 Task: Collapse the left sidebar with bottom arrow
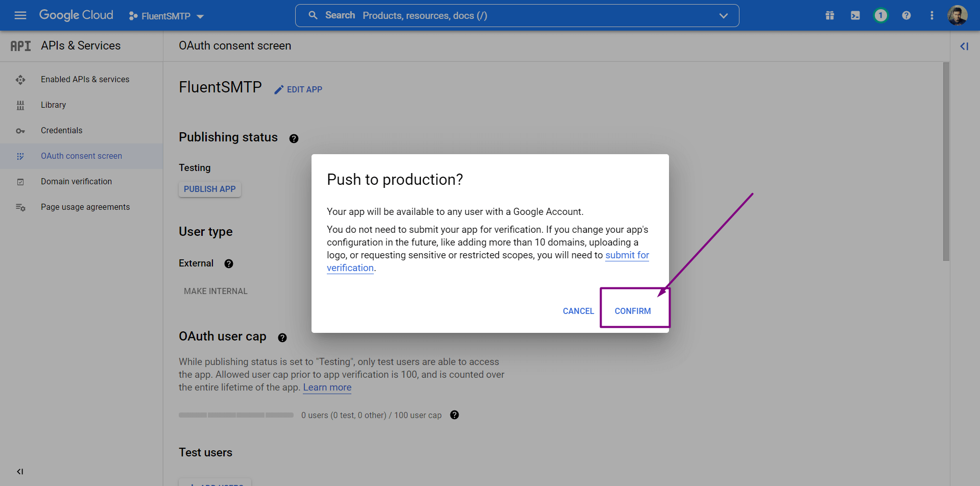point(20,471)
